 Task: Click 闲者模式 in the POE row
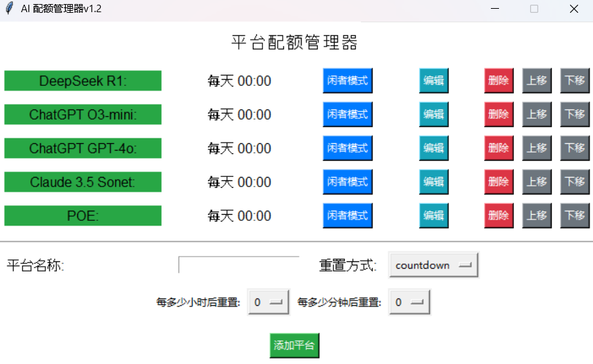[348, 215]
